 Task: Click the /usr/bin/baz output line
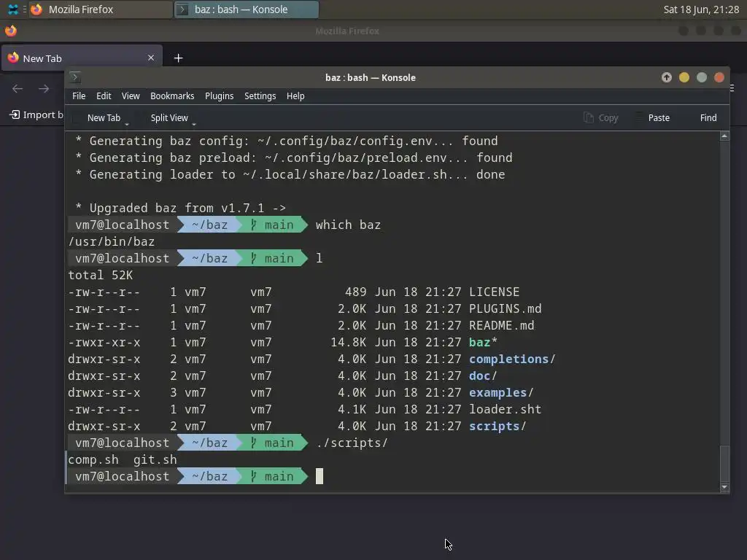click(x=112, y=241)
